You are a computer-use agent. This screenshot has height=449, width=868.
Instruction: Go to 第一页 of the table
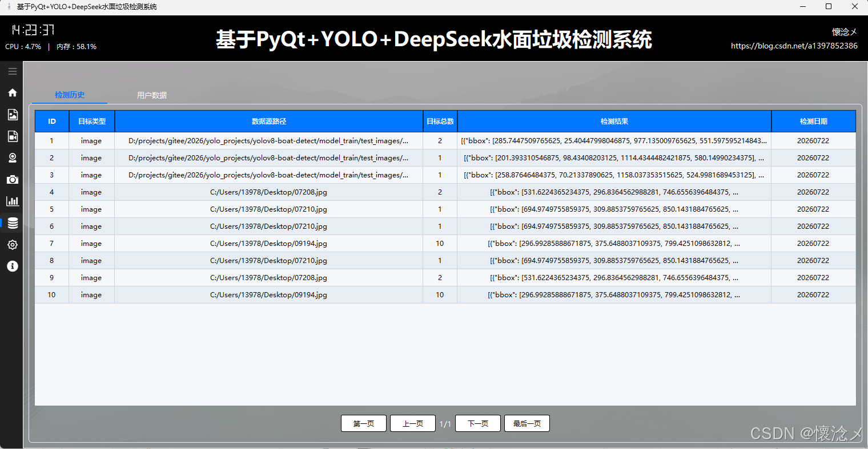tap(364, 423)
